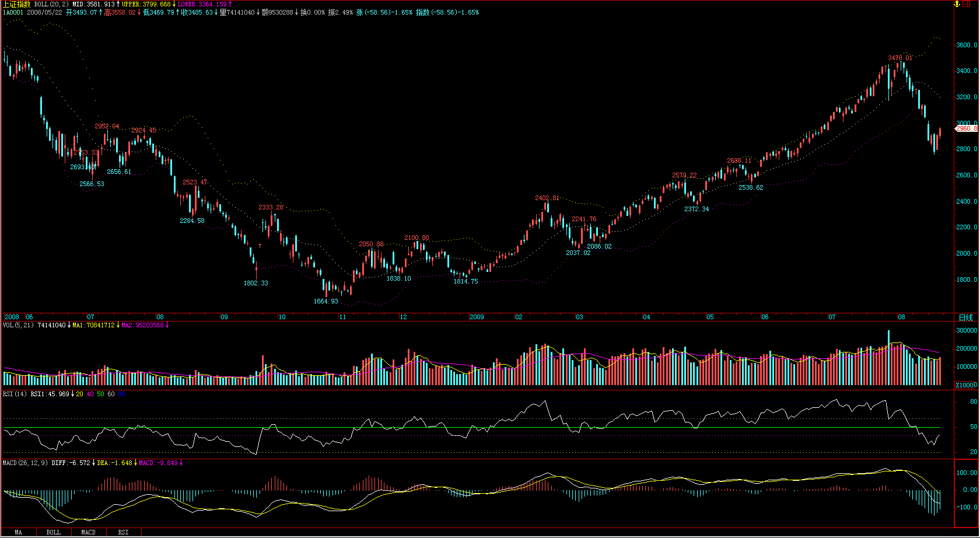Click the 2037.02 low label
The width and height of the screenshot is (980, 538).
point(578,253)
